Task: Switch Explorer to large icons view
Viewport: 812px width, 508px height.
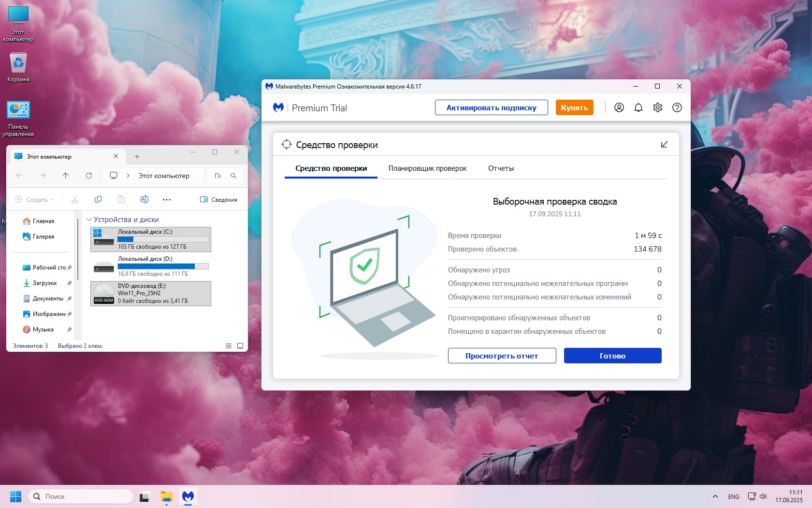Action: (x=240, y=346)
